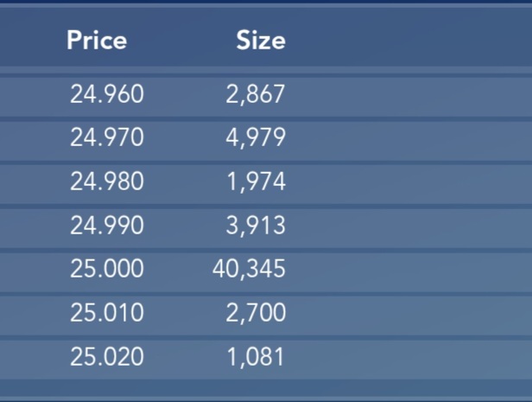The height and width of the screenshot is (402, 532).
Task: Select the 24.990 price row
Action: pyautogui.click(x=266, y=226)
